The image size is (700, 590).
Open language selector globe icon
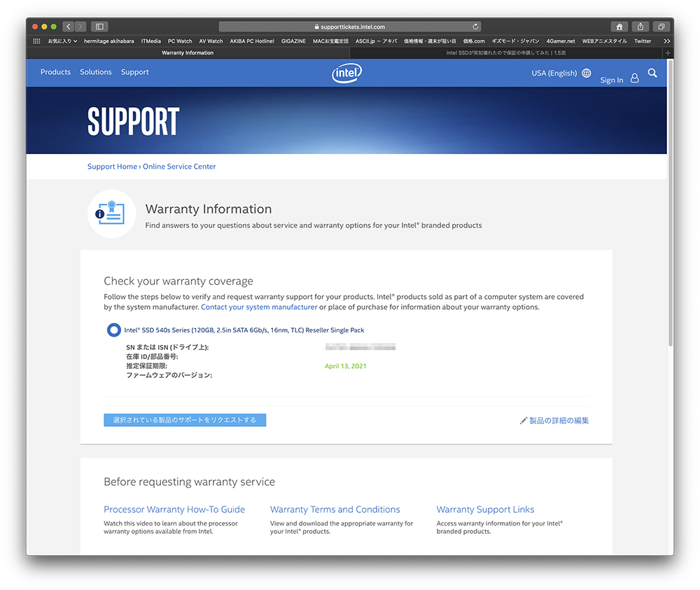pos(587,73)
